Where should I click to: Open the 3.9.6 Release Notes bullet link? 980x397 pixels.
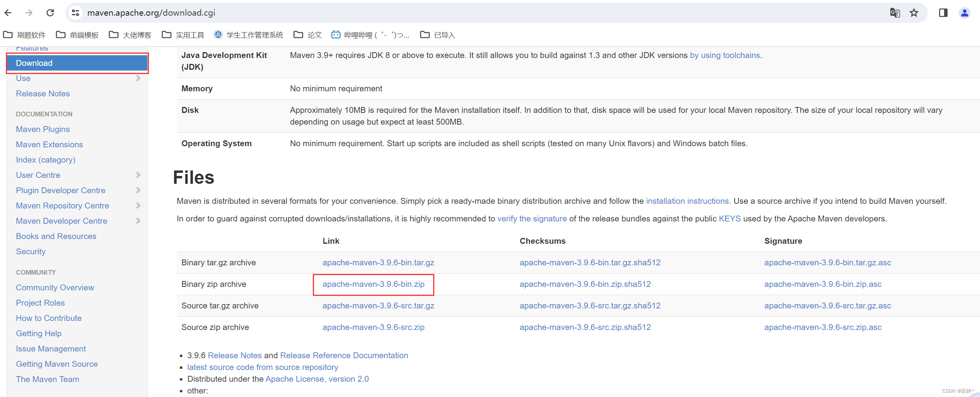tap(235, 355)
